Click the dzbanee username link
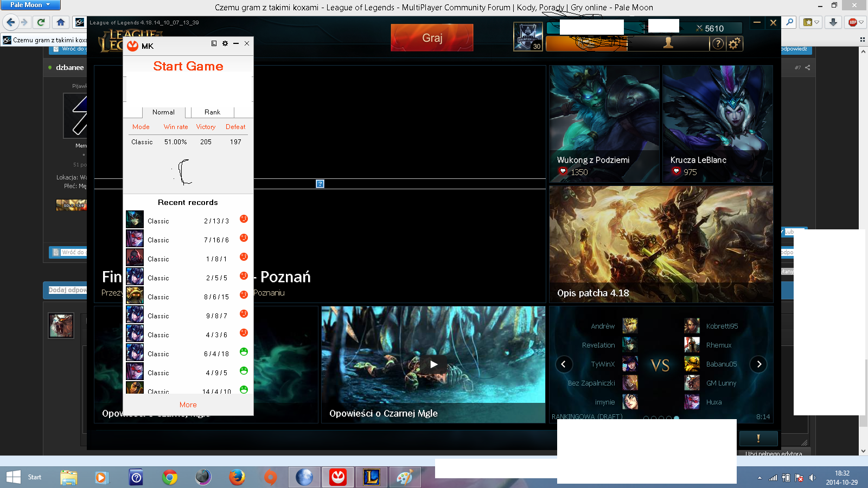This screenshot has height=488, width=868. pos(70,68)
